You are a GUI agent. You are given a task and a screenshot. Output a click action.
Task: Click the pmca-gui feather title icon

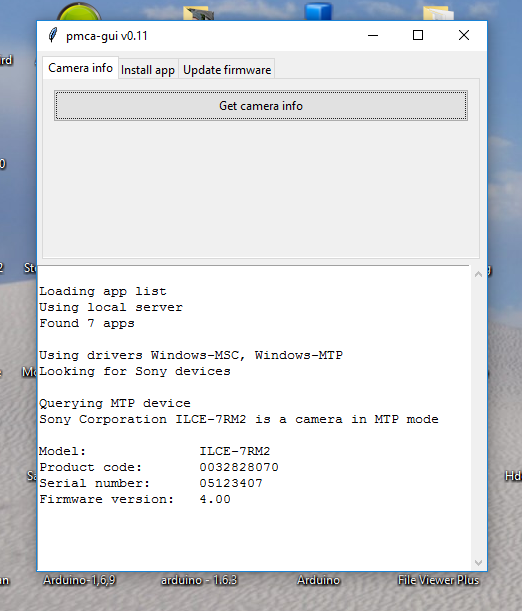point(53,35)
